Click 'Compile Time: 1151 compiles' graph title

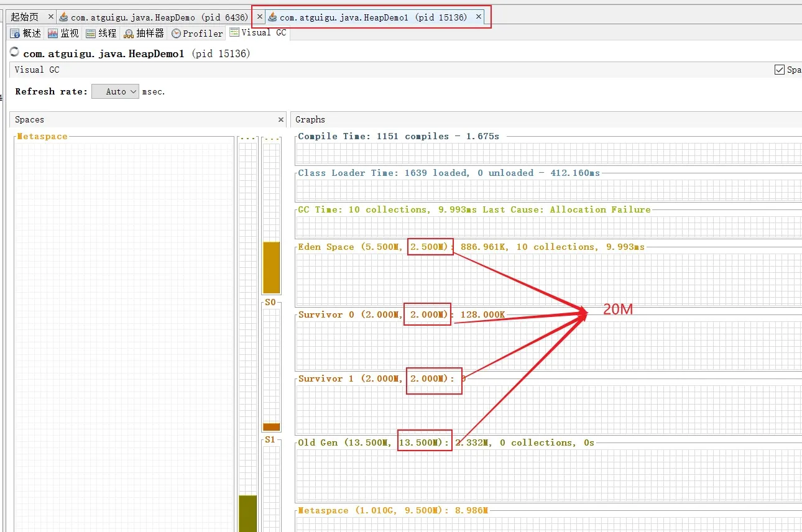click(x=399, y=136)
